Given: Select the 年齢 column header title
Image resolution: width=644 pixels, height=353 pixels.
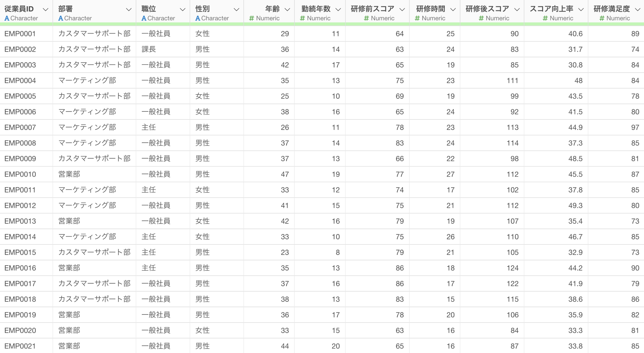Looking at the screenshot, I should click(272, 9).
